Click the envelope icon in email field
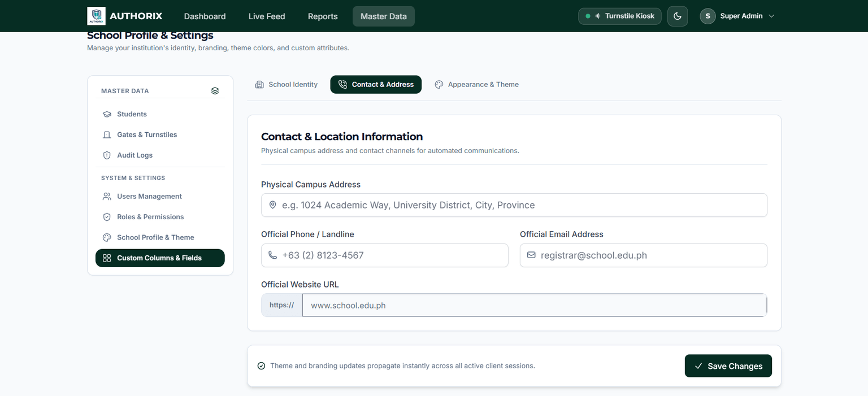 (x=531, y=255)
